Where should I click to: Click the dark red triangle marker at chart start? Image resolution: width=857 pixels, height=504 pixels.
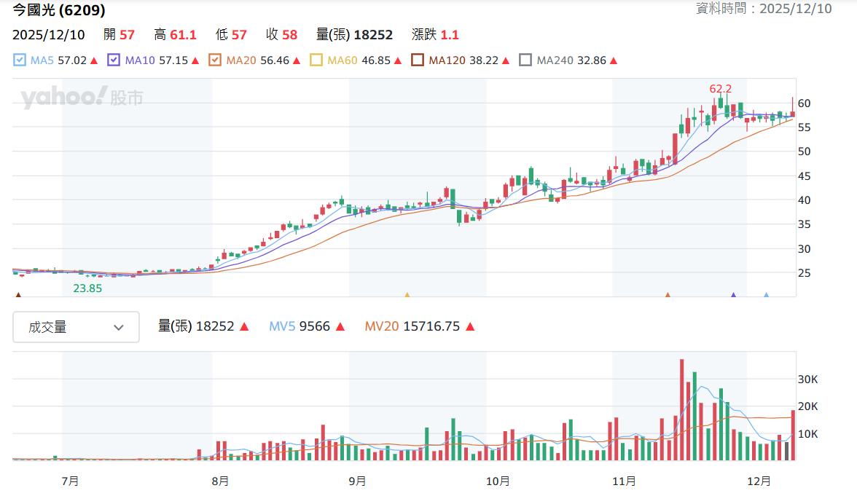click(19, 295)
